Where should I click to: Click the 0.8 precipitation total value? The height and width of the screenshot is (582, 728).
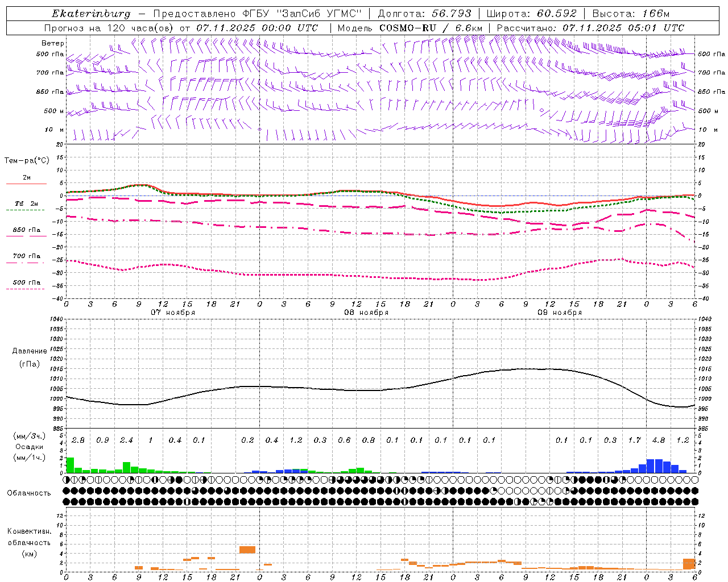click(x=369, y=440)
